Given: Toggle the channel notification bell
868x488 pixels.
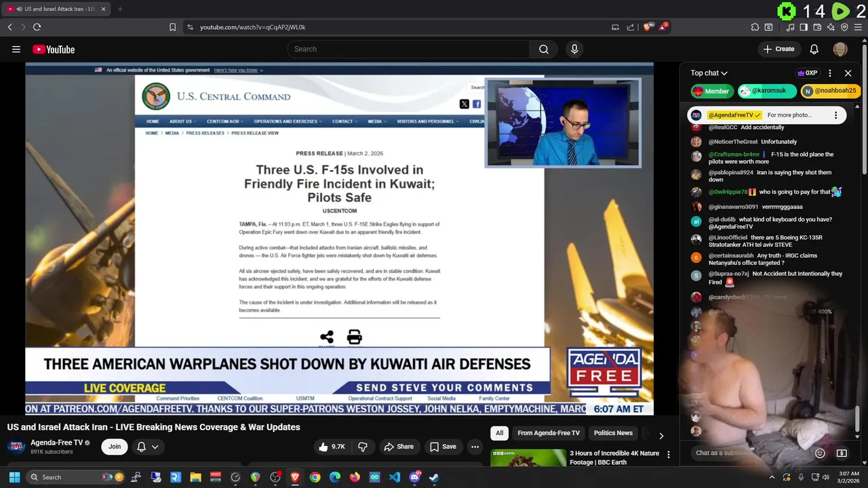Looking at the screenshot, I should click(141, 447).
